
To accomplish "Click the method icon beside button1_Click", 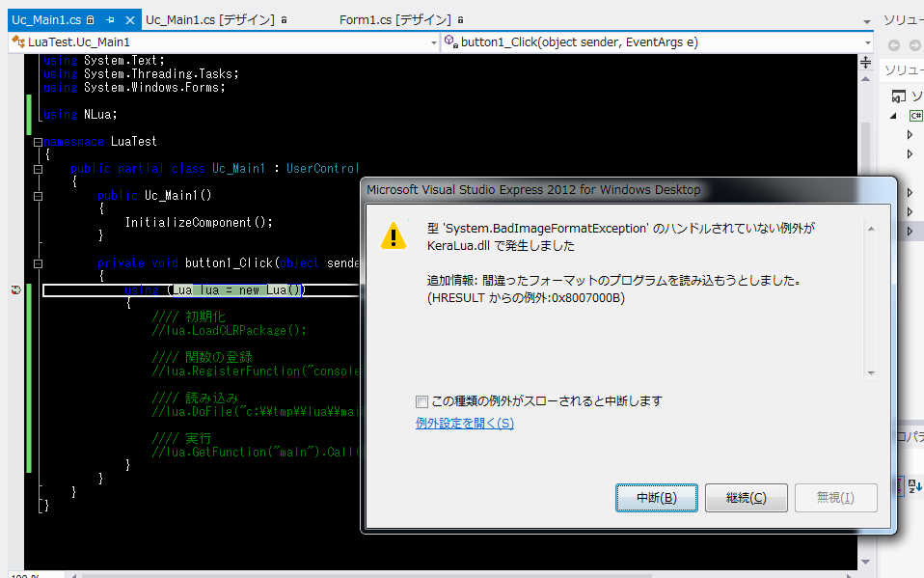I will pyautogui.click(x=450, y=41).
